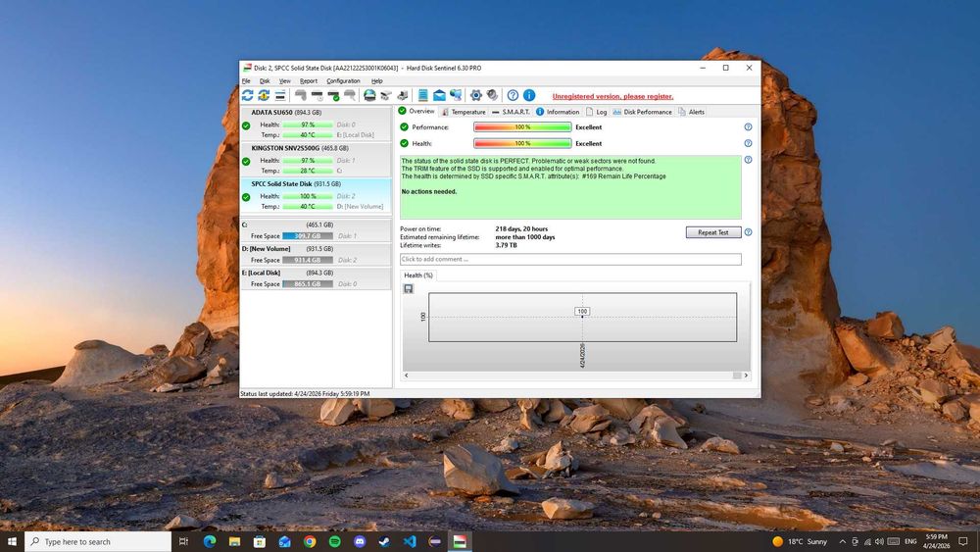Viewport: 980px width, 552px height.
Task: Open Spotify from the taskbar
Action: pyautogui.click(x=334, y=541)
